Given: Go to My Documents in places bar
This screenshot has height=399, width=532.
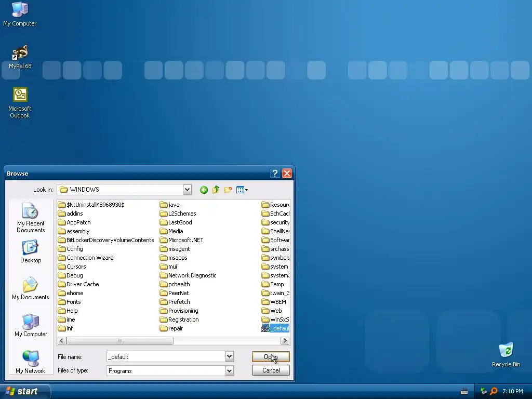Looking at the screenshot, I should coord(31,288).
